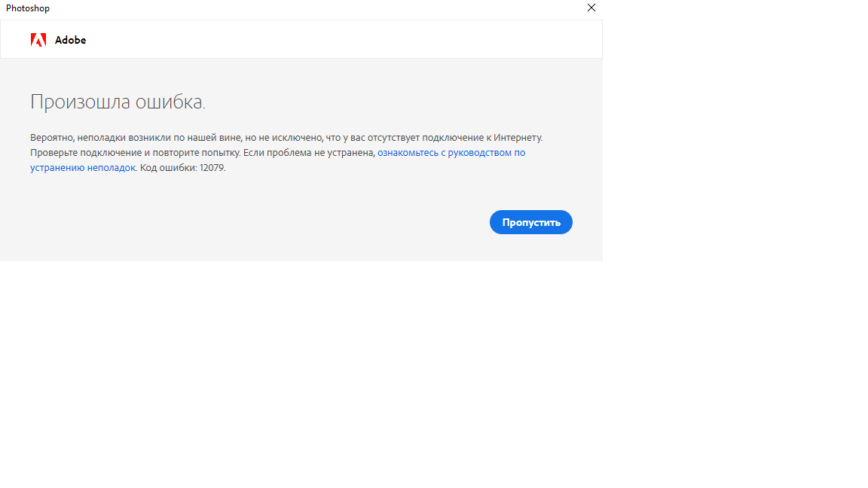Select the Произошла ошибка heading
Image resolution: width=868 pixels, height=488 pixels.
pos(118,102)
